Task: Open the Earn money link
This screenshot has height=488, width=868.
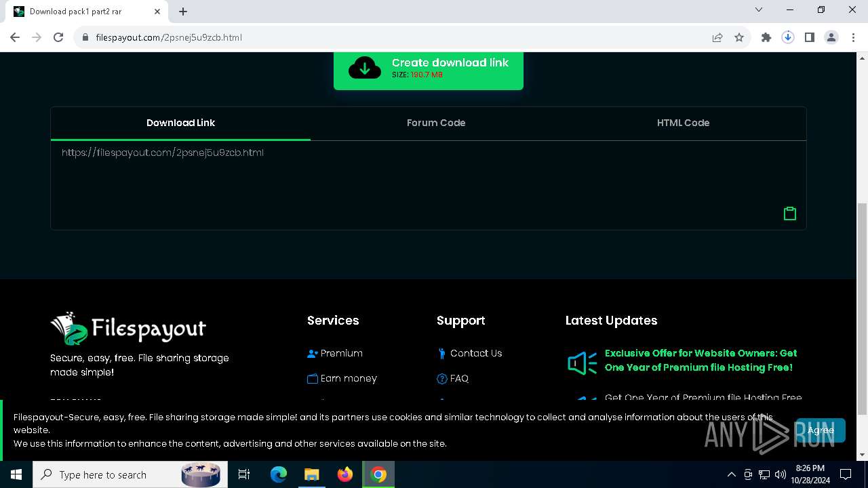Action: pos(349,378)
